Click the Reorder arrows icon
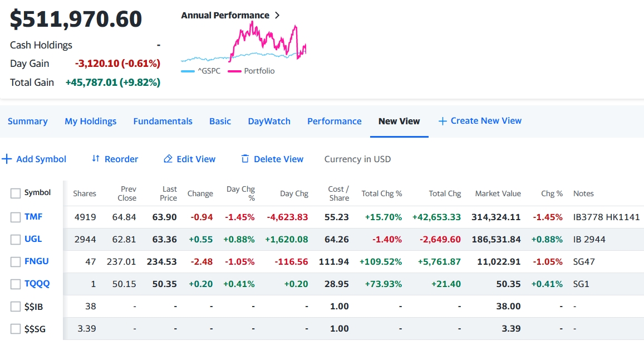644x345 pixels. tap(96, 159)
